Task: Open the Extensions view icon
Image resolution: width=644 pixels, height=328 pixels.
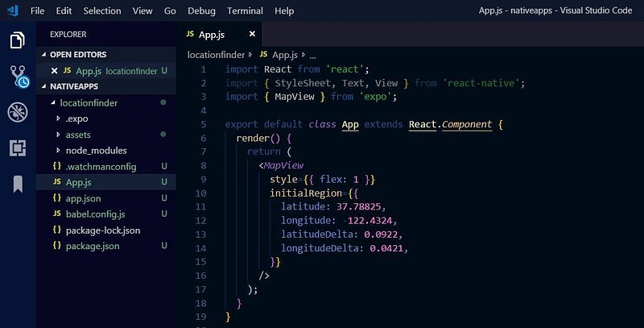Action: point(18,147)
